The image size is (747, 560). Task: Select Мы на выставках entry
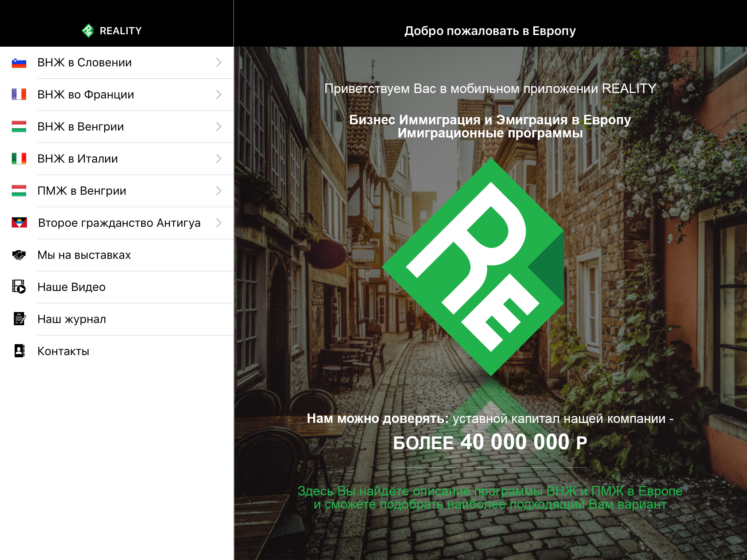point(84,255)
